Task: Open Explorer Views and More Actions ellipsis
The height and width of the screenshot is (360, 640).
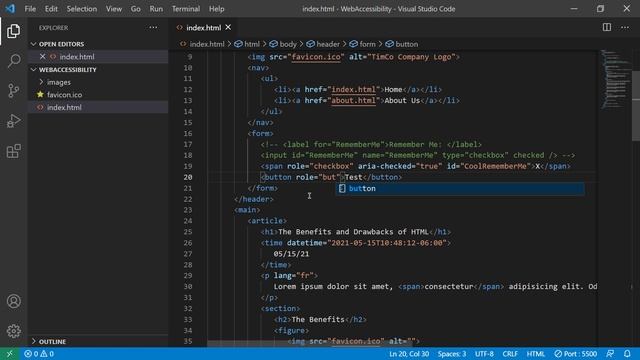Action: click(153, 27)
